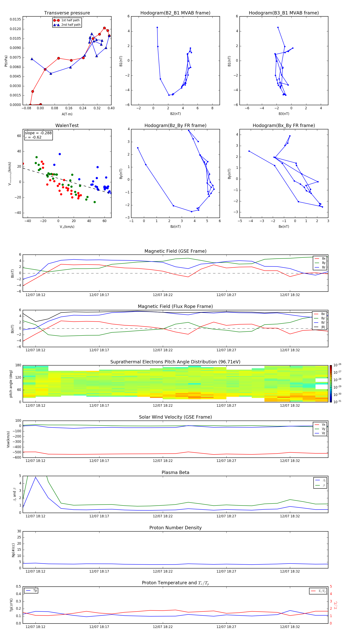The height and width of the screenshot is (644, 351).
Task: Select "By'" in the Flux Rope legend
Action: [x=320, y=318]
